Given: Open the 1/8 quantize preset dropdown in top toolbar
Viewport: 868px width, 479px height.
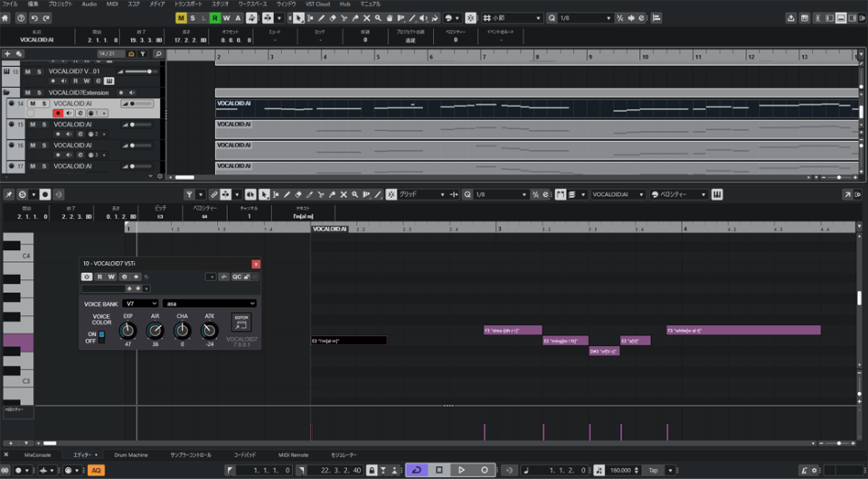Looking at the screenshot, I should coord(586,18).
